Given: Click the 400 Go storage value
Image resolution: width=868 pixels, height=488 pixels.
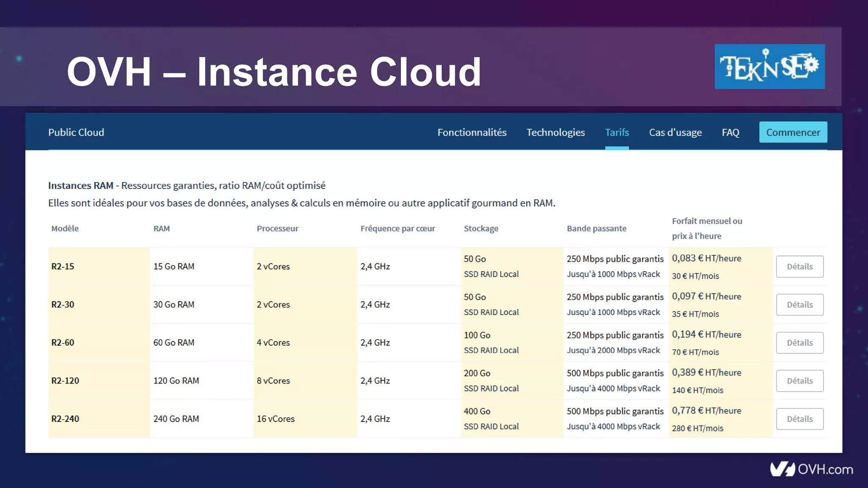Looking at the screenshot, I should [477, 411].
